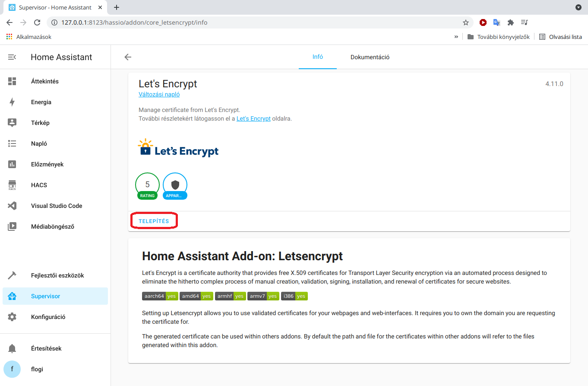Click the Alkalmazások apps grid icon

pyautogui.click(x=9, y=37)
